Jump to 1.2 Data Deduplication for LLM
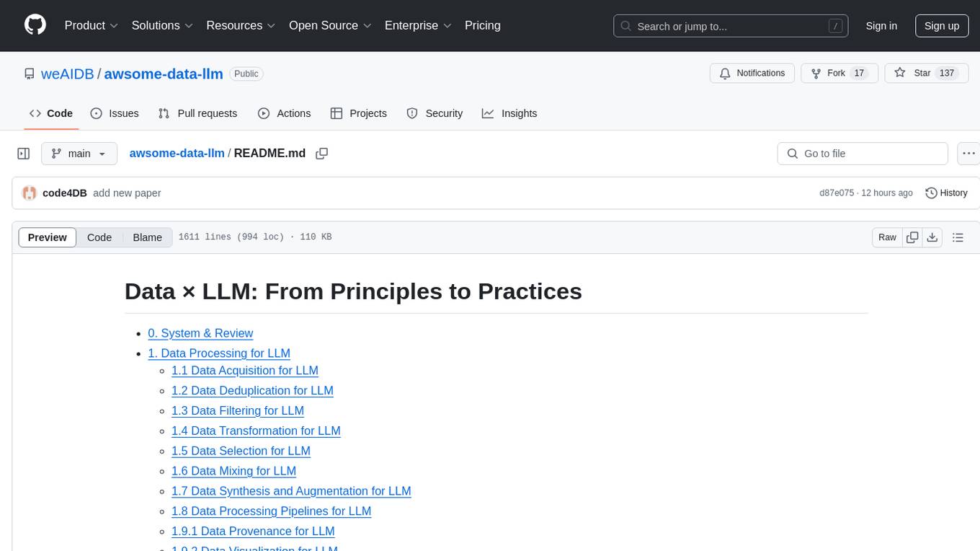This screenshot has width=980, height=551. tap(252, 391)
